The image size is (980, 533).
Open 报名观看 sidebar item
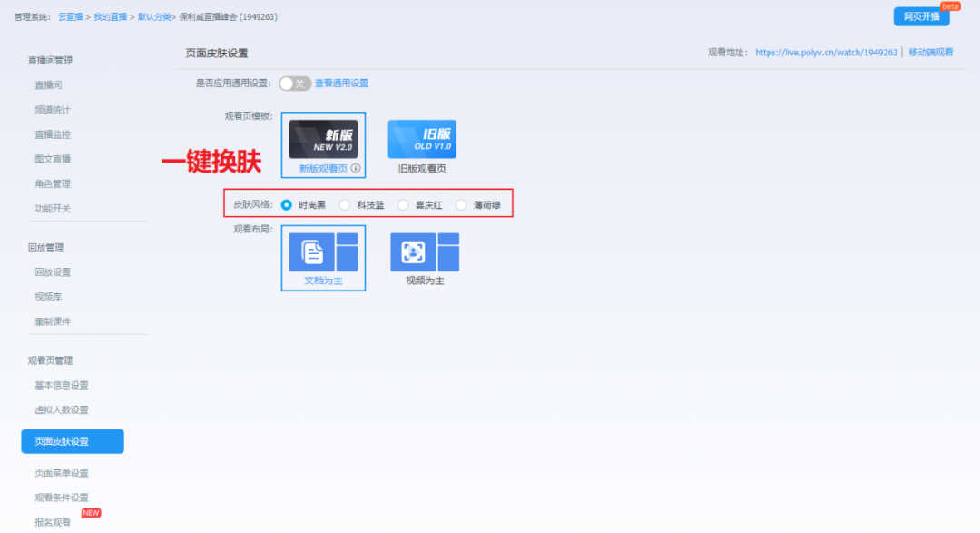(x=53, y=522)
